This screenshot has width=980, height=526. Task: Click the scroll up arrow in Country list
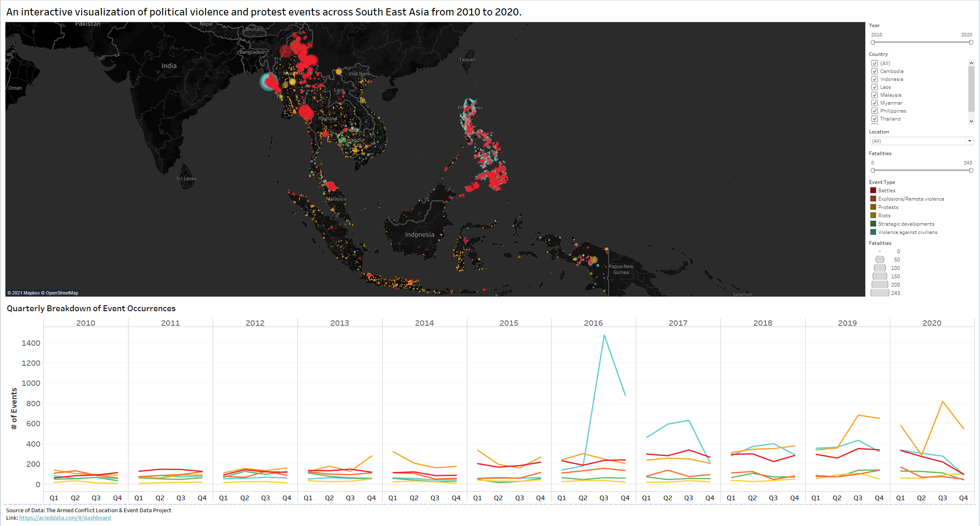click(x=971, y=63)
